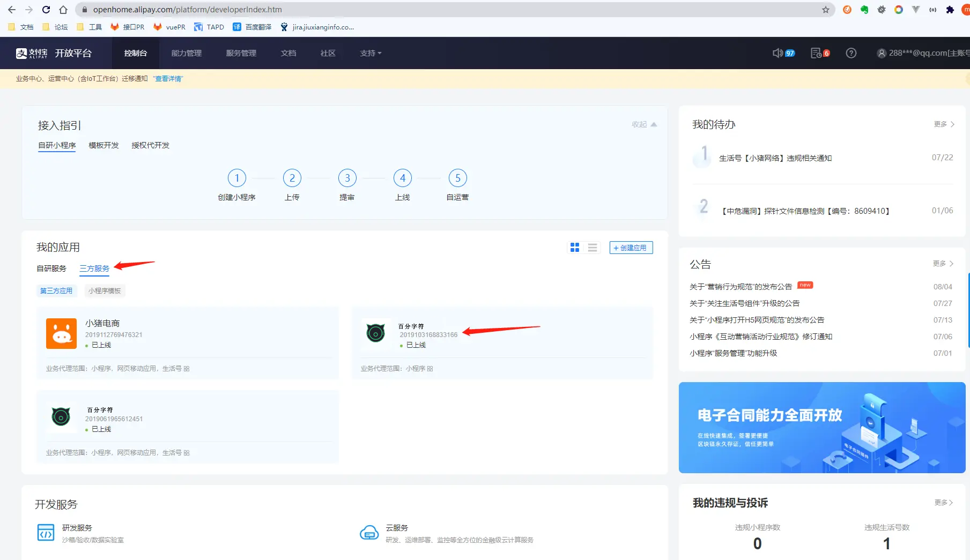Open announcement 关于"关注生活号组件"升级的公告
The image size is (970, 560).
point(745,303)
